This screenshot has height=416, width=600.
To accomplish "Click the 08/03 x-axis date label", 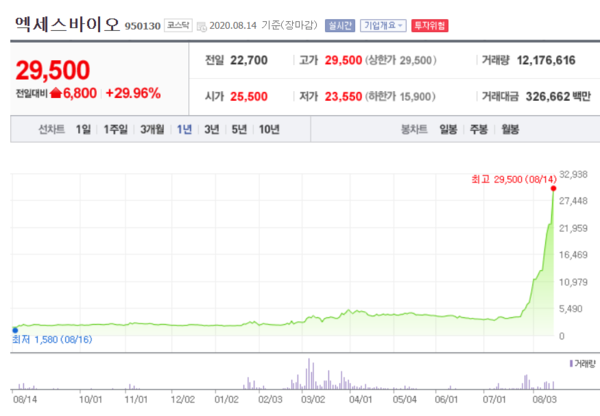I will click(x=545, y=400).
